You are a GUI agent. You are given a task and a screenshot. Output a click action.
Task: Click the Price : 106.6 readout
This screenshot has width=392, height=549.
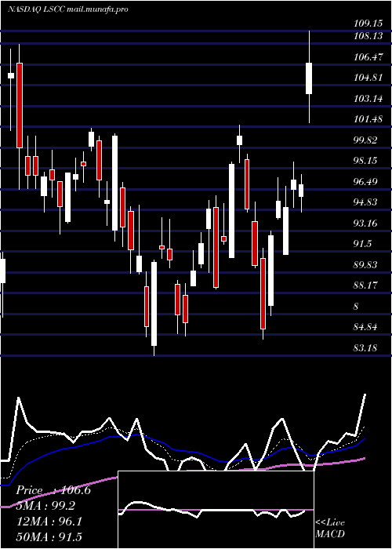click(53, 490)
